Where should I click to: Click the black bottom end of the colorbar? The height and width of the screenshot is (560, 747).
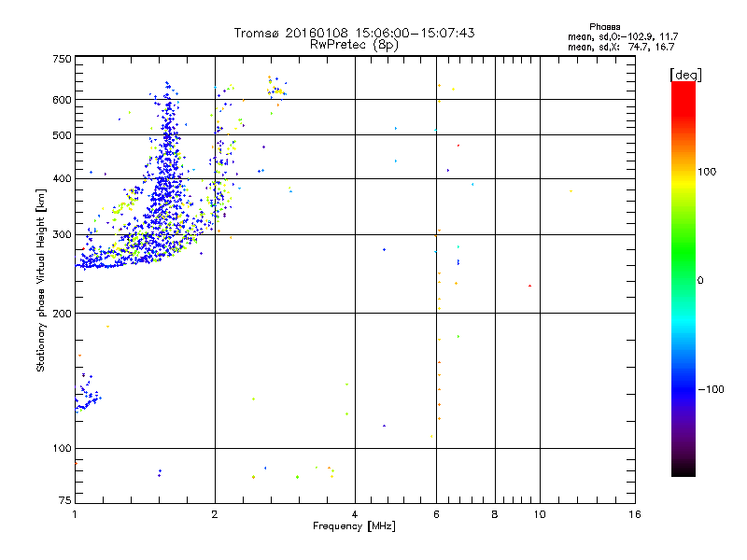tap(684, 469)
